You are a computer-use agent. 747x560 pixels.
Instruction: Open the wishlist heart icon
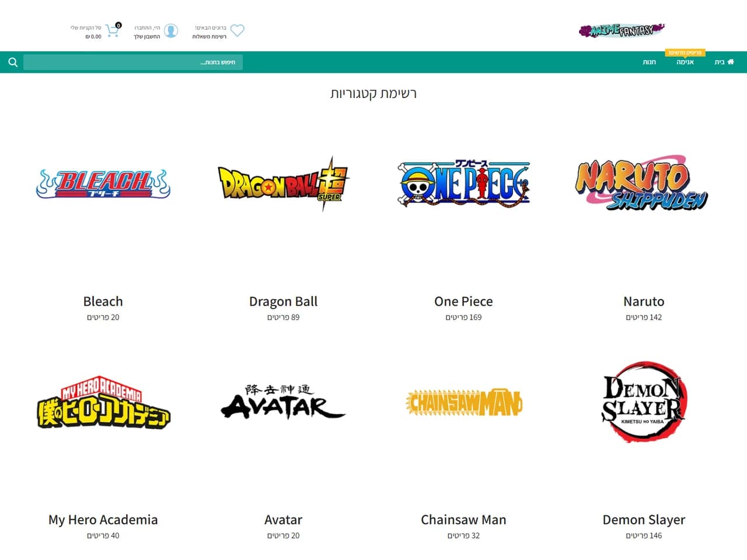pos(238,30)
